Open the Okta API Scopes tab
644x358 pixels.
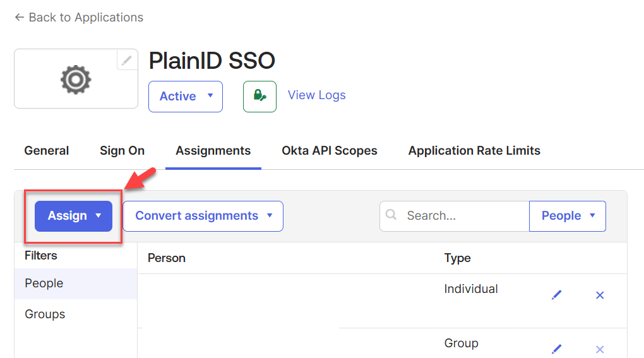330,151
